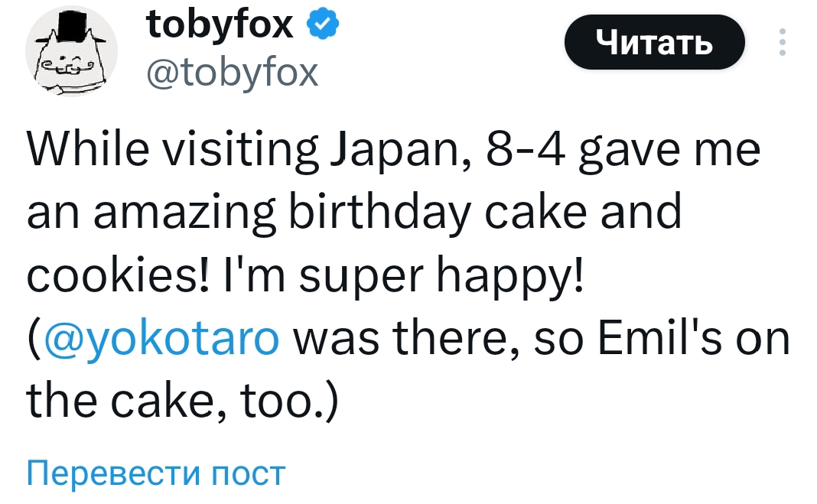Click the blue verified checkmark badge
817x504 pixels.
pos(321,27)
